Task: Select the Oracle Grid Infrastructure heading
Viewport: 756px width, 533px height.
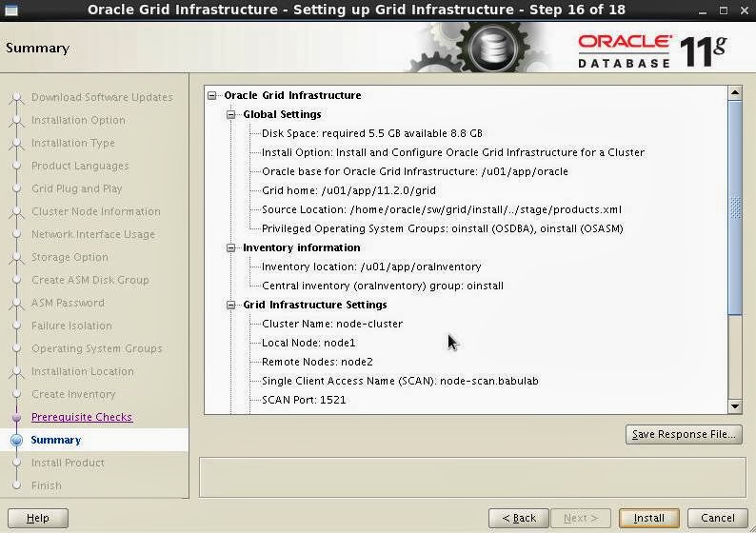Action: pyautogui.click(x=292, y=95)
